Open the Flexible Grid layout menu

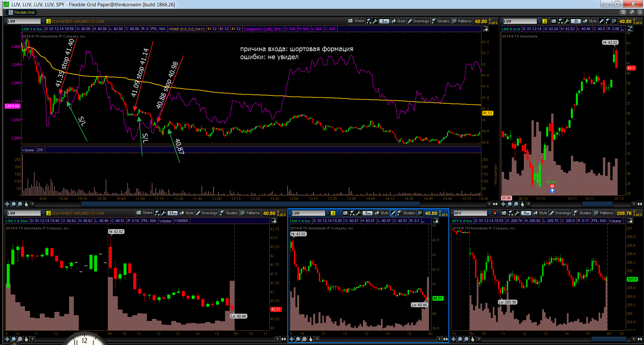[x=21, y=12]
